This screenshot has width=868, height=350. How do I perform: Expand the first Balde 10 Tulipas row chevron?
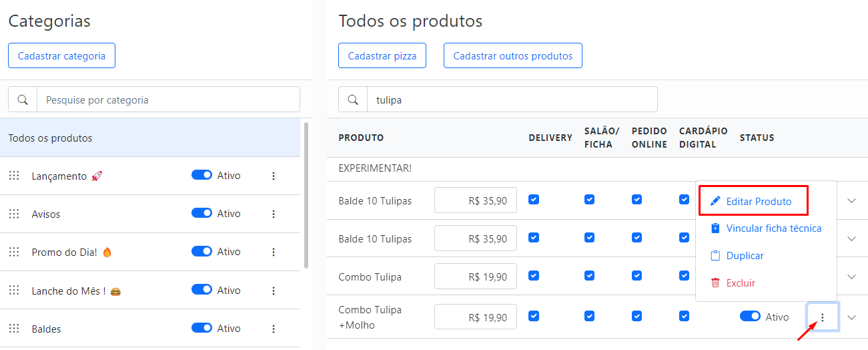click(851, 200)
